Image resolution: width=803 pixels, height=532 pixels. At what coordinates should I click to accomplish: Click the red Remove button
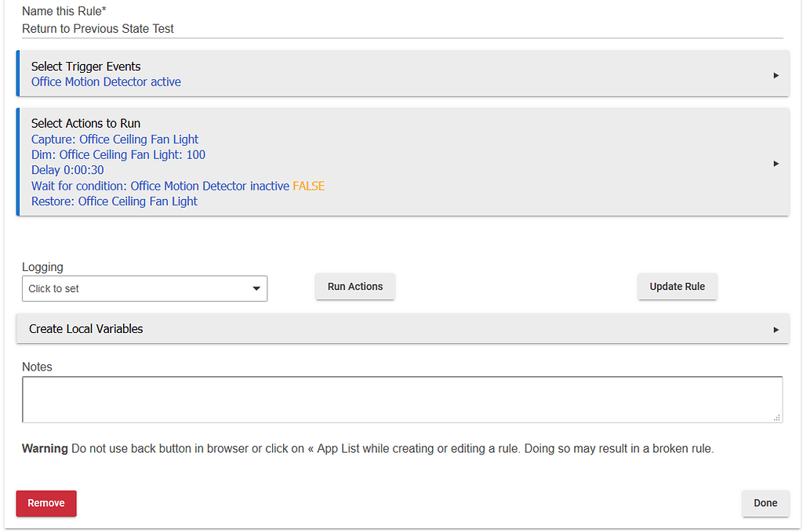pos(46,503)
